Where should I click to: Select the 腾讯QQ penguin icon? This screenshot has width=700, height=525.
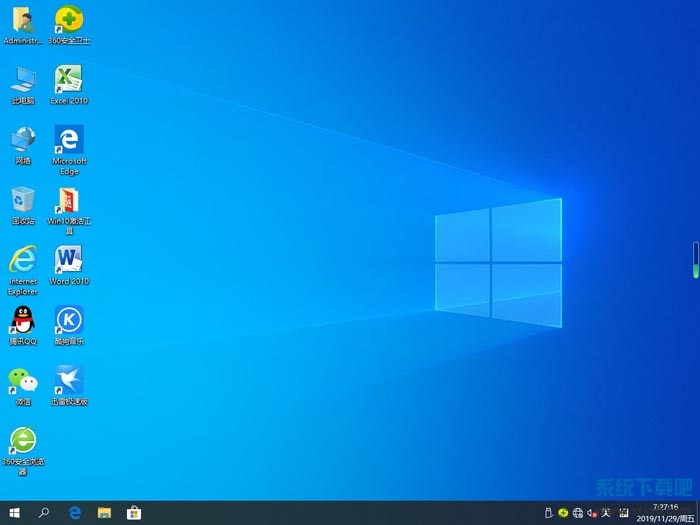click(x=22, y=320)
